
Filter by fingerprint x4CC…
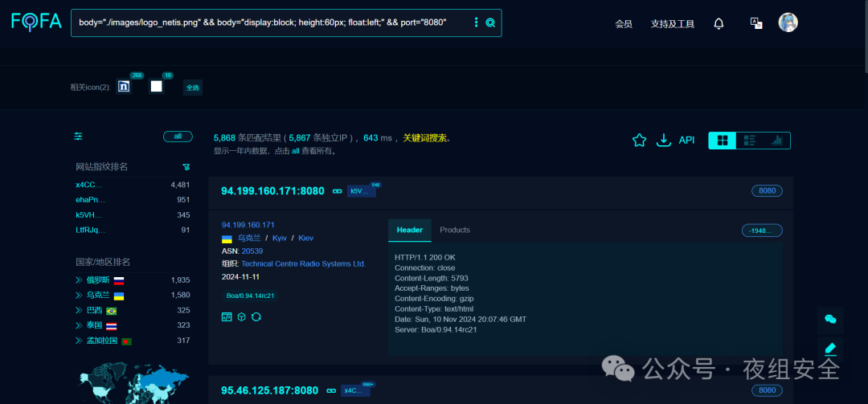(x=89, y=185)
